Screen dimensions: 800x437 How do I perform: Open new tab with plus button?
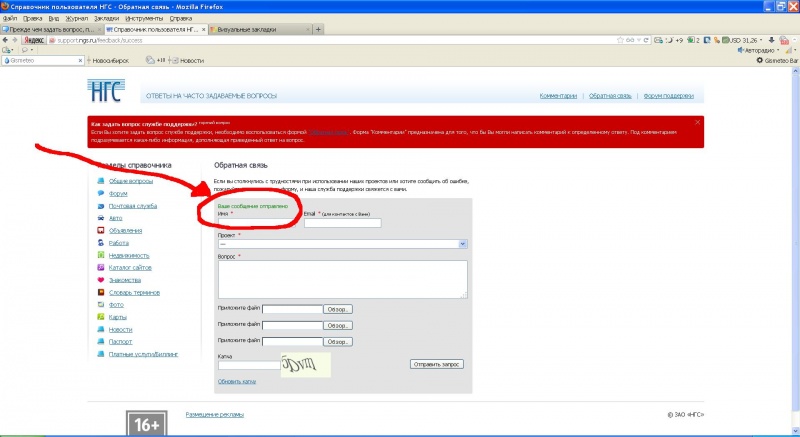(x=318, y=30)
